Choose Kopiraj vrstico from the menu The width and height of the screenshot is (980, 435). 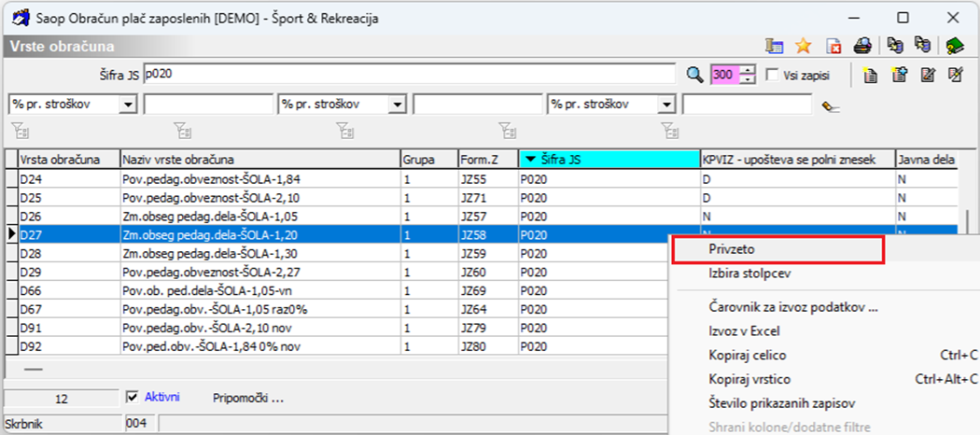coord(750,379)
